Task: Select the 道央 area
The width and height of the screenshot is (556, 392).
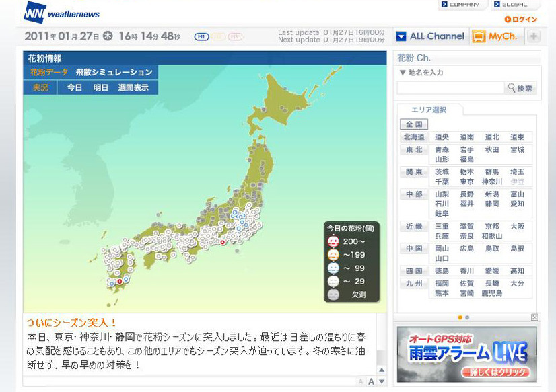Action: (442, 137)
